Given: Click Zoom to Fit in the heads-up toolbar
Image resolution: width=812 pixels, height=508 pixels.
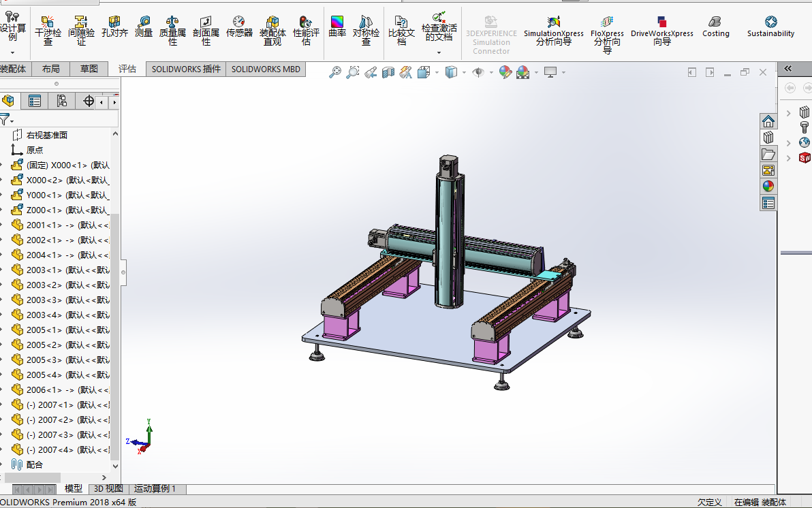Looking at the screenshot, I should coord(336,71).
